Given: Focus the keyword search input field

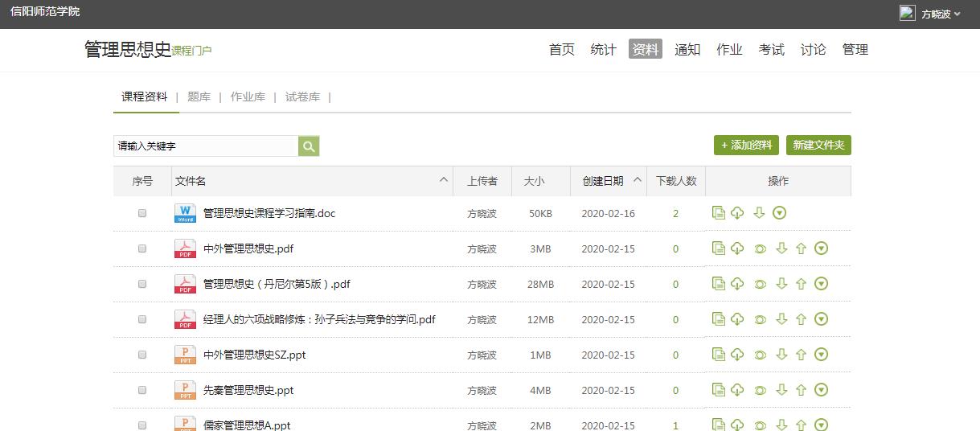Looking at the screenshot, I should click(x=206, y=146).
